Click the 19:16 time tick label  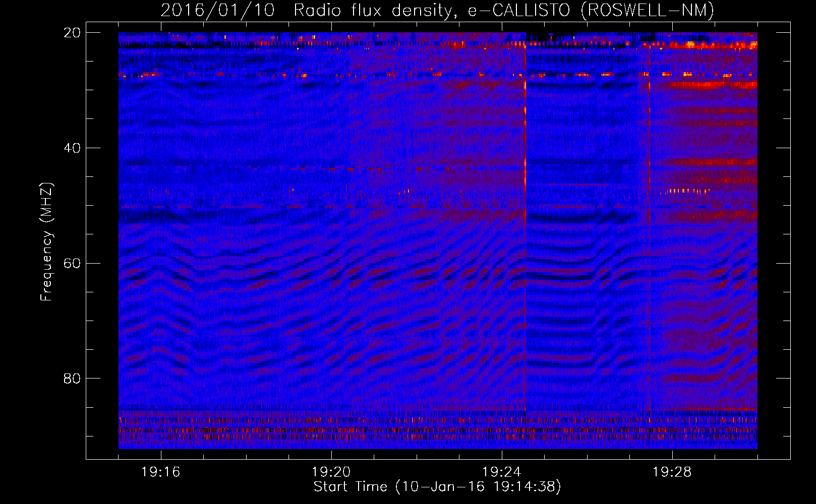tap(161, 472)
